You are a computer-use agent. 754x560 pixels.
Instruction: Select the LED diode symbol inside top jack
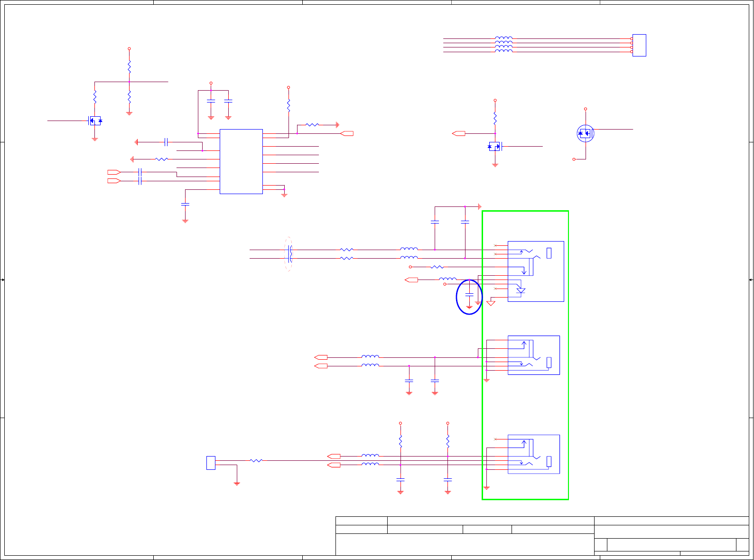[521, 290]
